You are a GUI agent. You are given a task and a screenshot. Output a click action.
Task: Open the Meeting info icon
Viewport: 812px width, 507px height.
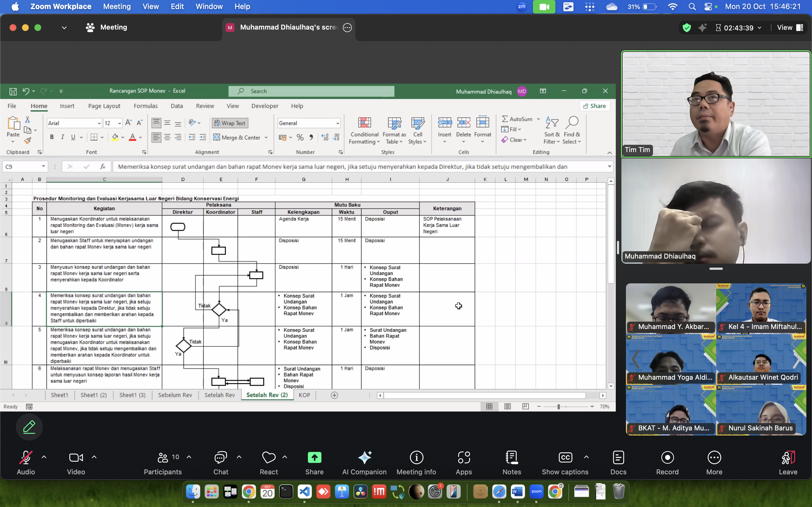coord(416,458)
